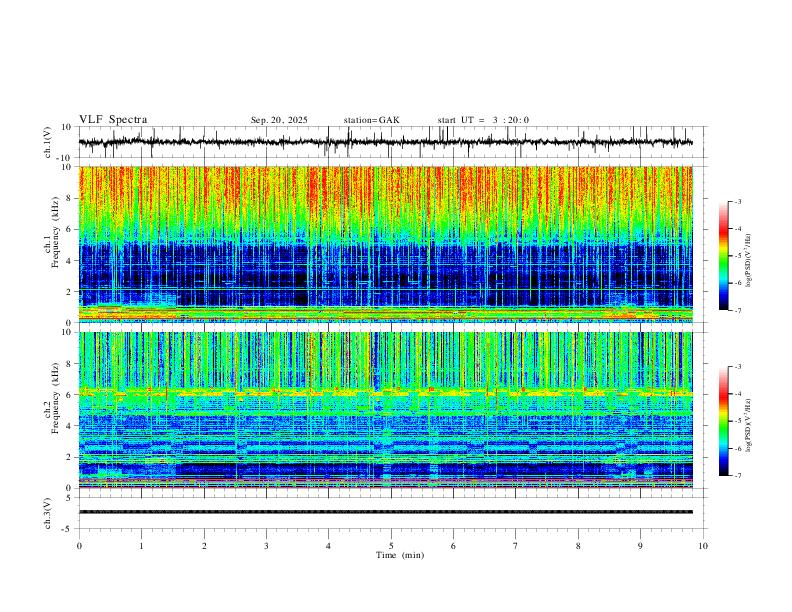The image size is (792, 612).
Task: Click the time axis tick label "5"
Action: coord(391,546)
